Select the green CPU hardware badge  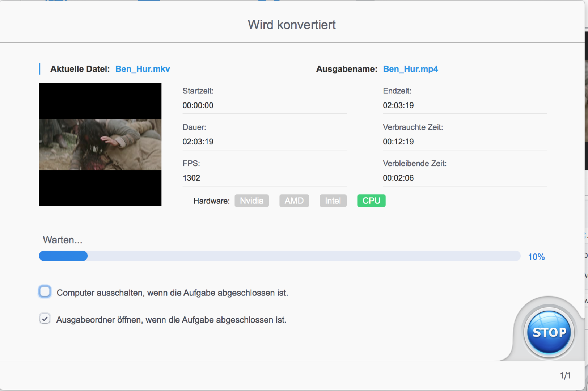pyautogui.click(x=371, y=201)
